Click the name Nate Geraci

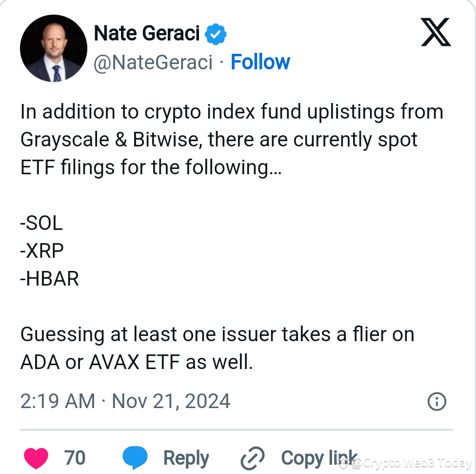tap(146, 33)
